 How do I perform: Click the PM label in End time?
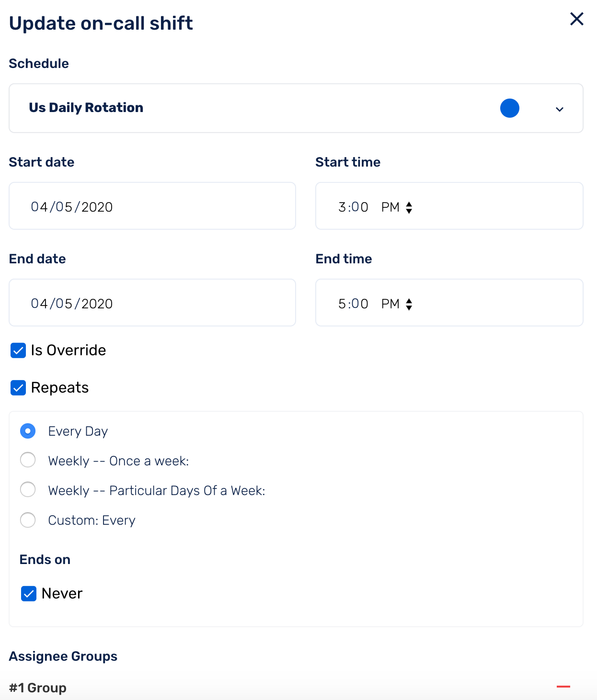[x=390, y=304]
